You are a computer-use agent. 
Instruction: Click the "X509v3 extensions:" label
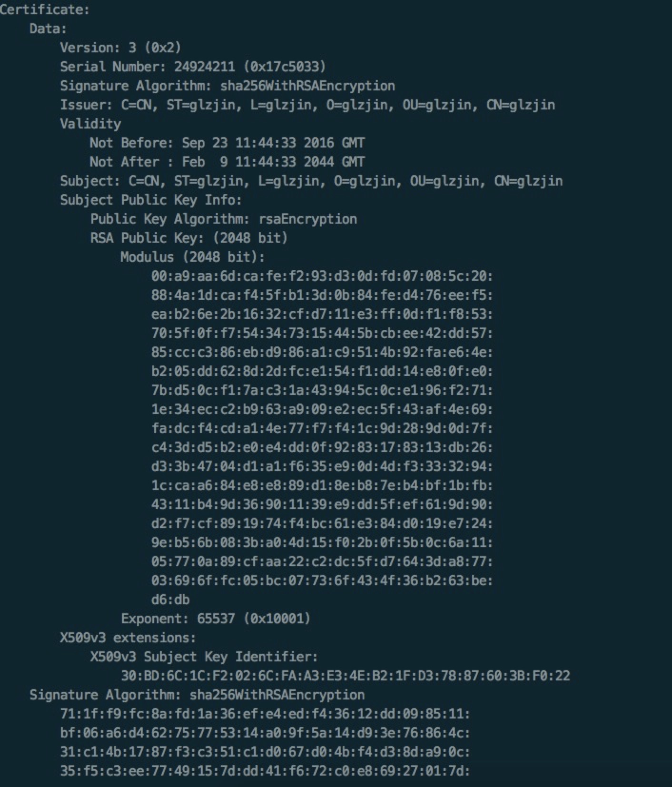(128, 638)
